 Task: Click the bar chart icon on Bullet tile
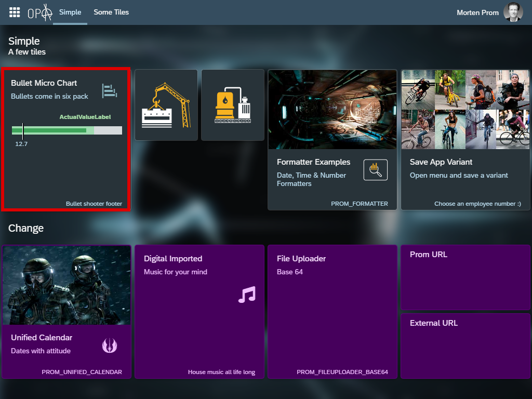coord(109,90)
